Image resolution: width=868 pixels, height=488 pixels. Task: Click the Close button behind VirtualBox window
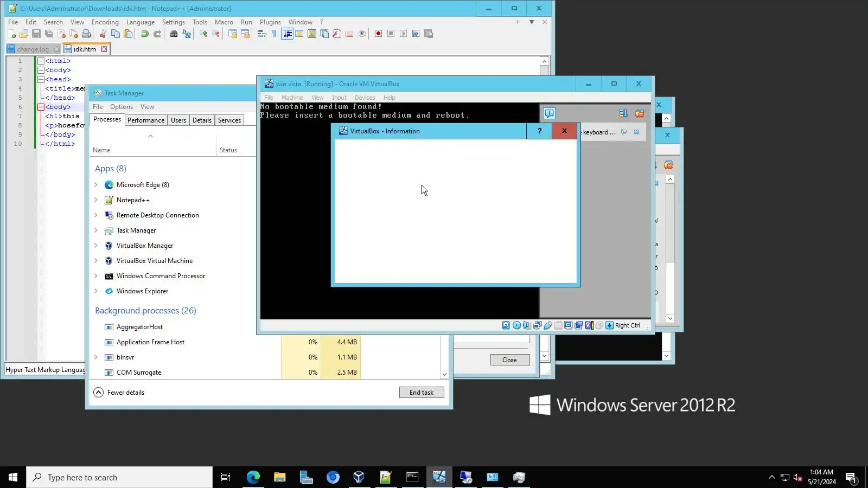click(x=509, y=360)
